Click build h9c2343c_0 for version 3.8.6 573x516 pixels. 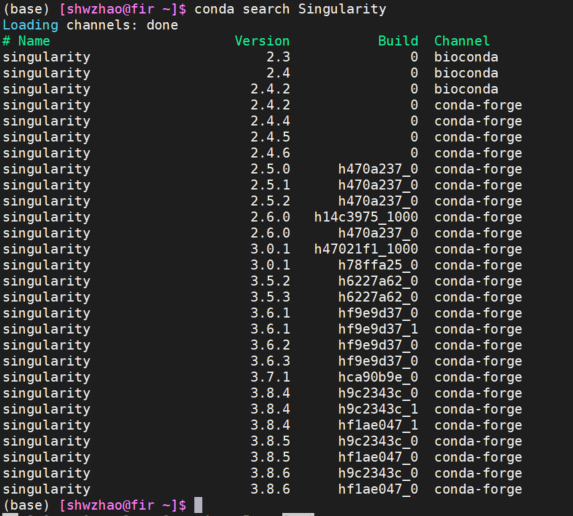click(378, 473)
